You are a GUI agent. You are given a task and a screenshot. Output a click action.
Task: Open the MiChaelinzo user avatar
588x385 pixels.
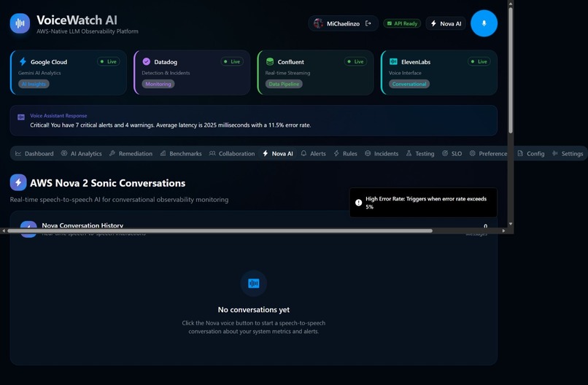[318, 23]
